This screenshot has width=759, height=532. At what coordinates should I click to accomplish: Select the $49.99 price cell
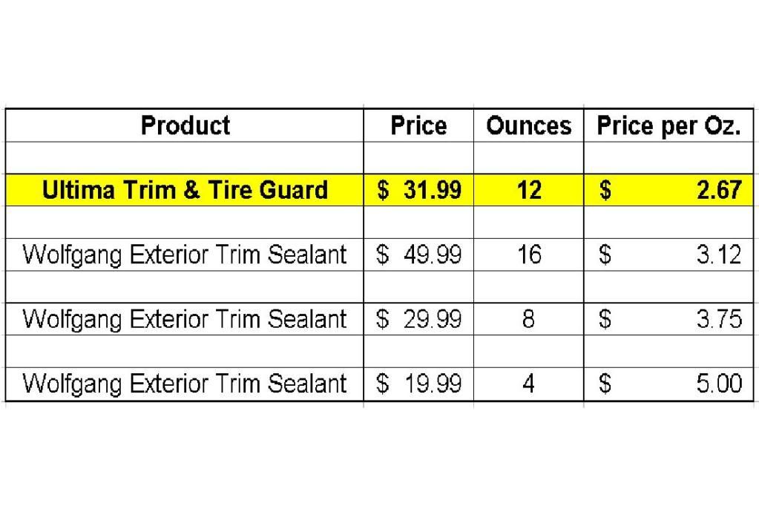click(418, 254)
